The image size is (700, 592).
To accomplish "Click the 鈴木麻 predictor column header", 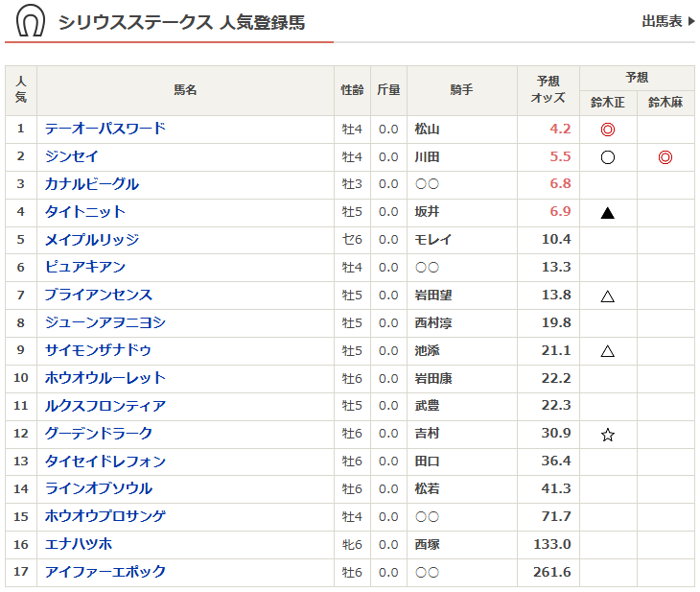I will 665,102.
